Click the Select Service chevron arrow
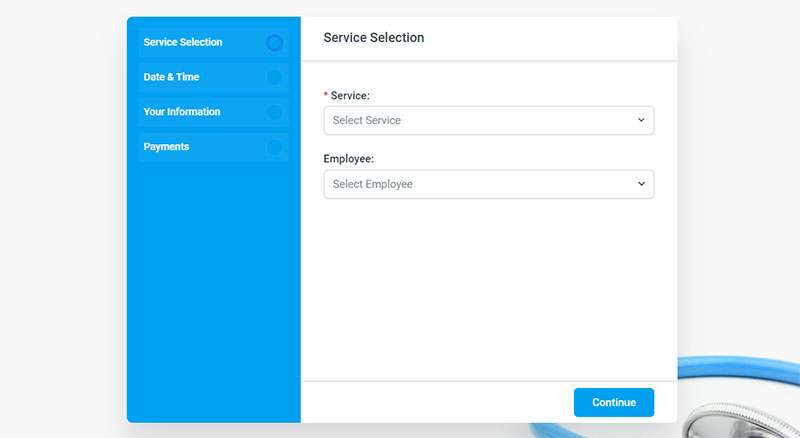The image size is (800, 438). tap(641, 120)
